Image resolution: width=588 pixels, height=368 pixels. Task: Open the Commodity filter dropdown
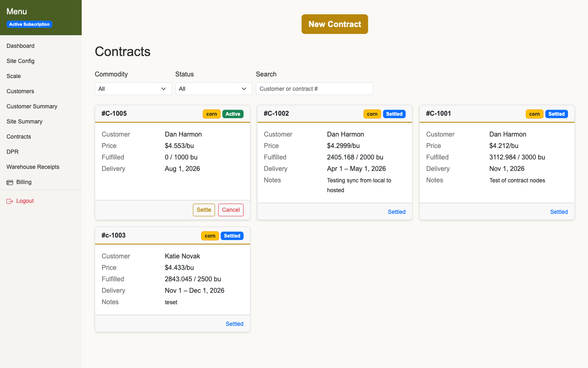pyautogui.click(x=133, y=89)
